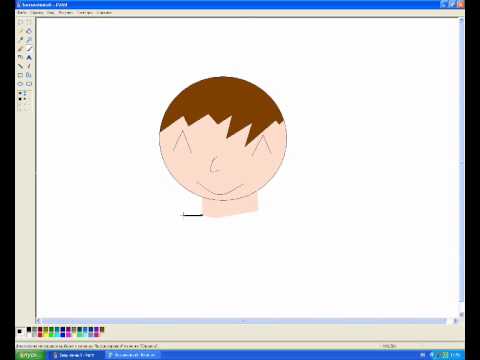Select the Airbrush spray tool
480x360 pixels.
pos(20,58)
